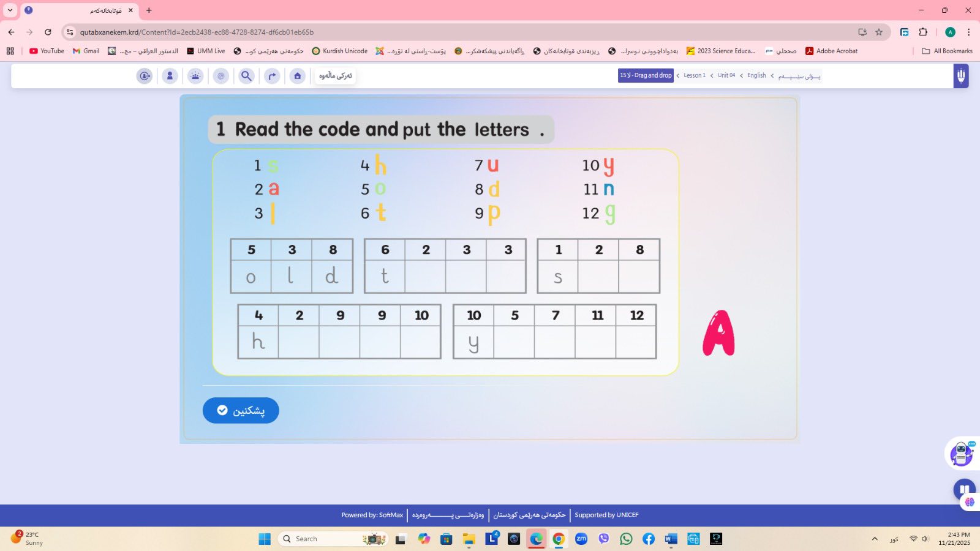This screenshot has height=551, width=980.
Task: Open WhatsApp from the taskbar
Action: pyautogui.click(x=626, y=539)
